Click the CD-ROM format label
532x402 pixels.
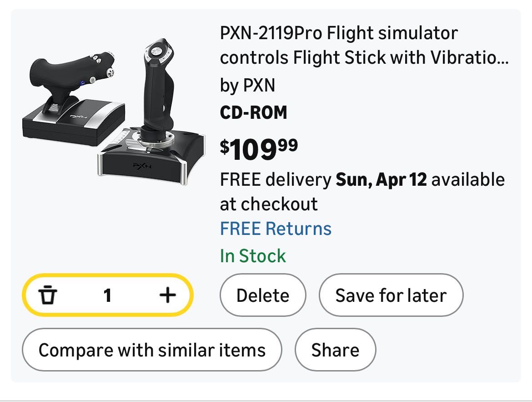(x=253, y=112)
